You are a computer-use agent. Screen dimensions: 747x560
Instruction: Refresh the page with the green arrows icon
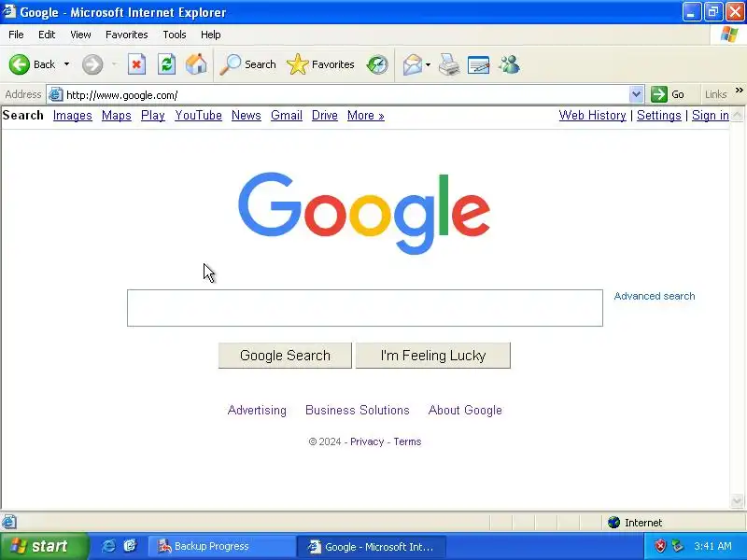(167, 64)
